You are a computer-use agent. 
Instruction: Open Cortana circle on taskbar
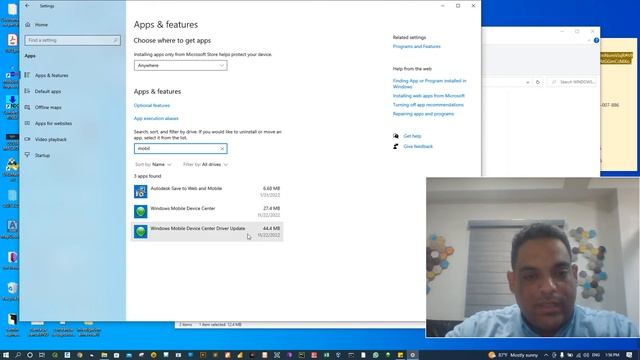click(30, 355)
